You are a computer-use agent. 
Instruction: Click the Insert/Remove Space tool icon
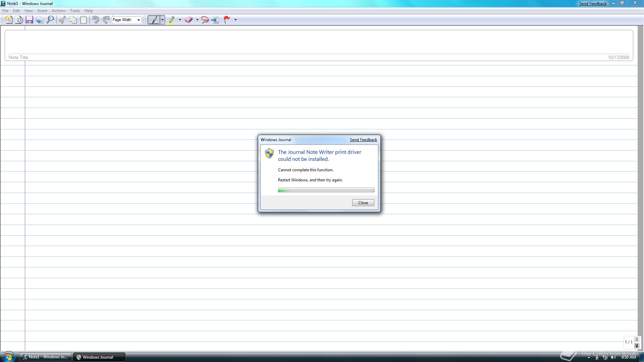coord(215,20)
